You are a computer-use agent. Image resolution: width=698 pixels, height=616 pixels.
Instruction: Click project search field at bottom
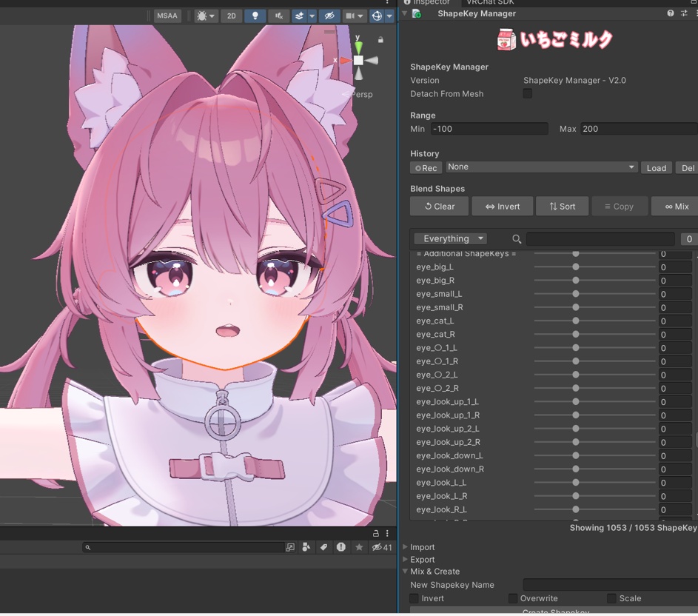[x=184, y=547]
